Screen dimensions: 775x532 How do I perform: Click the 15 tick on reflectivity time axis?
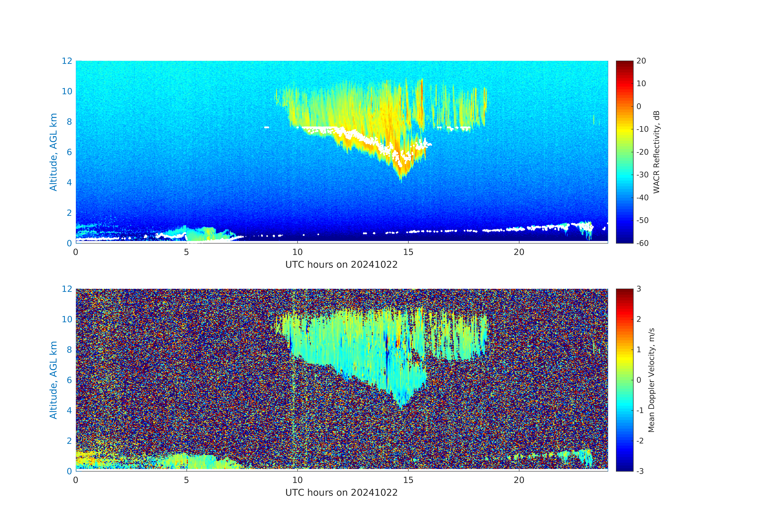click(408, 252)
